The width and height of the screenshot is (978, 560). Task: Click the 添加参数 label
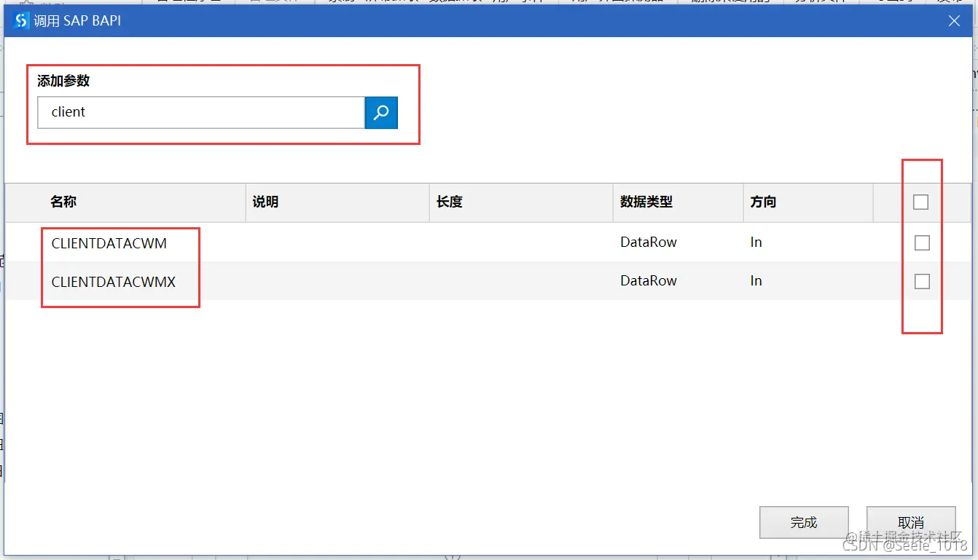click(63, 81)
